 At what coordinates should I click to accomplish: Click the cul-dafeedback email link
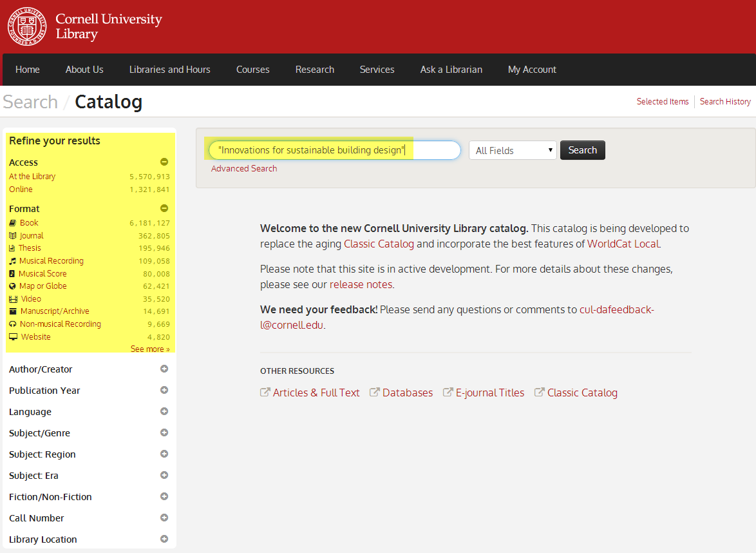pyautogui.click(x=457, y=317)
